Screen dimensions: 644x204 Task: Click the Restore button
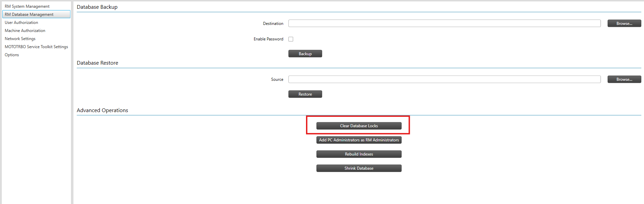coord(305,94)
